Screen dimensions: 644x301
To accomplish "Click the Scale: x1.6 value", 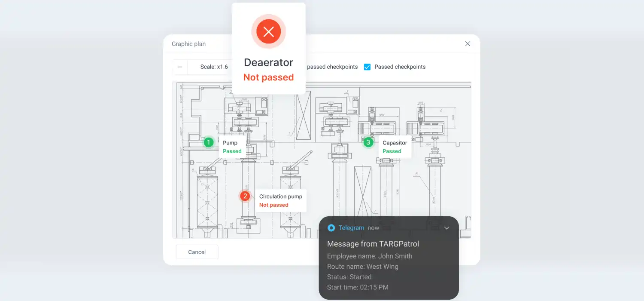I will 214,67.
